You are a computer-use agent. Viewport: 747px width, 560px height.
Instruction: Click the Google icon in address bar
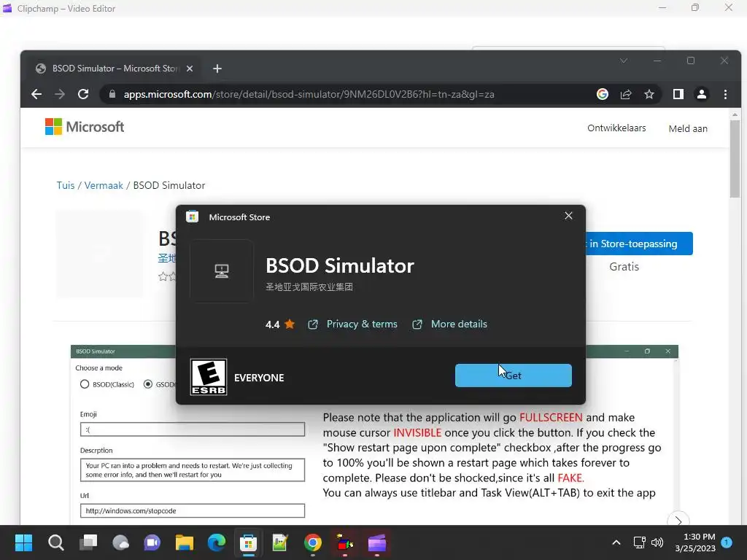602,94
